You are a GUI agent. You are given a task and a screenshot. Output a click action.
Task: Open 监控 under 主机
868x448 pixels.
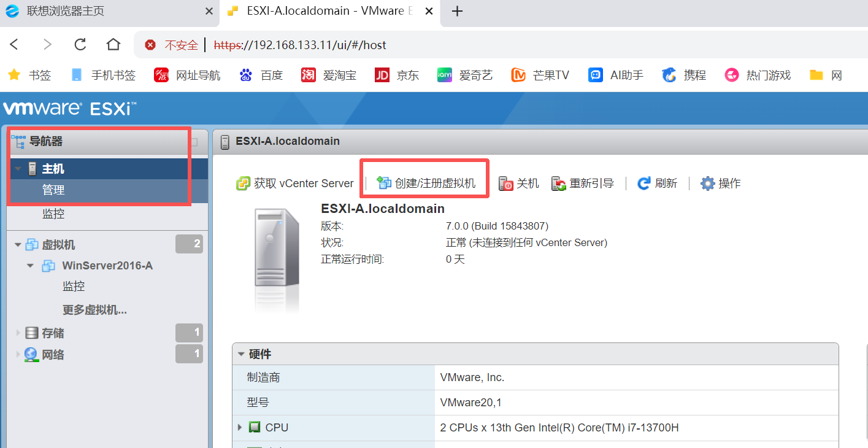tap(53, 214)
